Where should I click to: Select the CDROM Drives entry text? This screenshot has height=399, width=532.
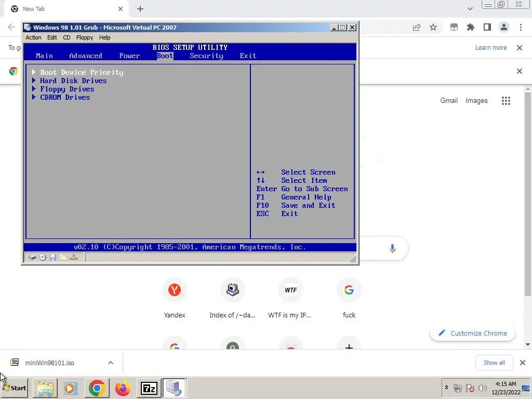click(65, 97)
